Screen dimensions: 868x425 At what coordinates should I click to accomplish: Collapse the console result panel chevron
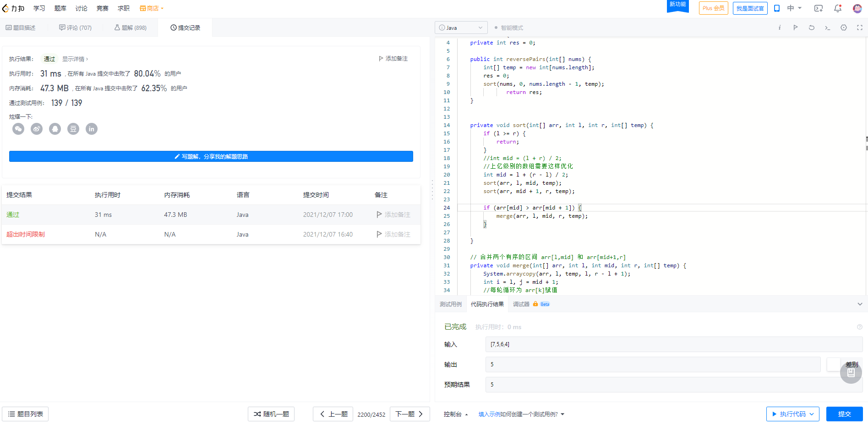pos(860,304)
